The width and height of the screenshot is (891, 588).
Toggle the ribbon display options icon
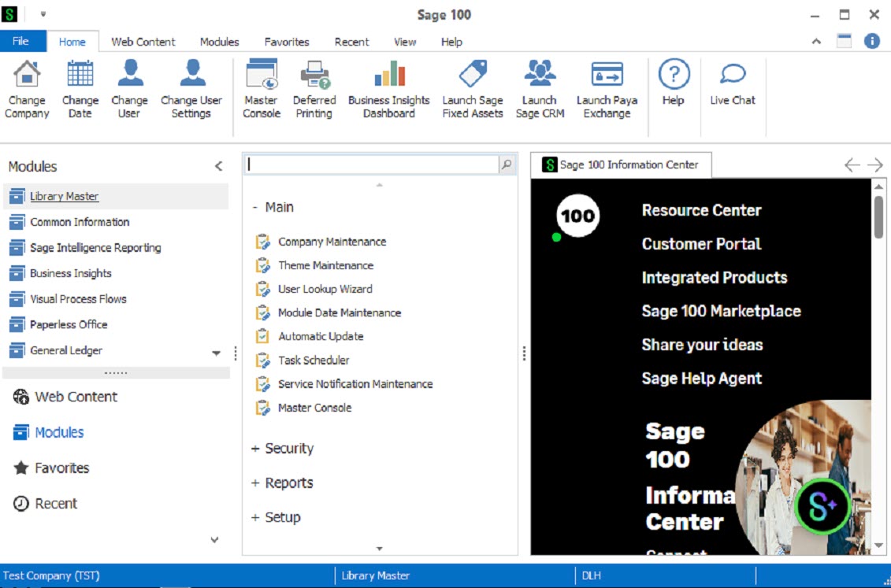[x=845, y=41]
